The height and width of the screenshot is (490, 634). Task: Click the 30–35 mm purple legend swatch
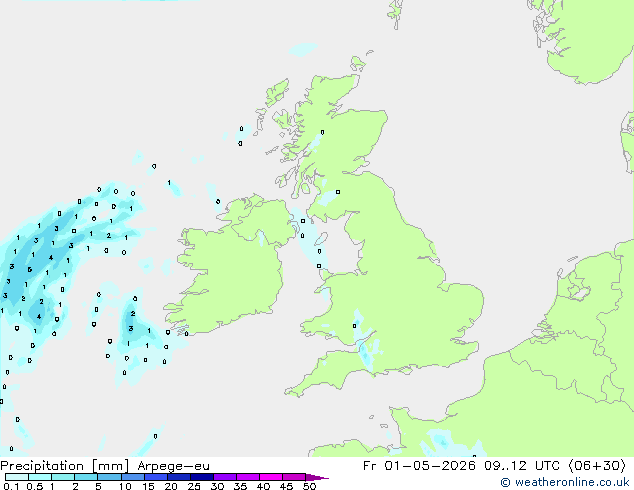point(225,477)
